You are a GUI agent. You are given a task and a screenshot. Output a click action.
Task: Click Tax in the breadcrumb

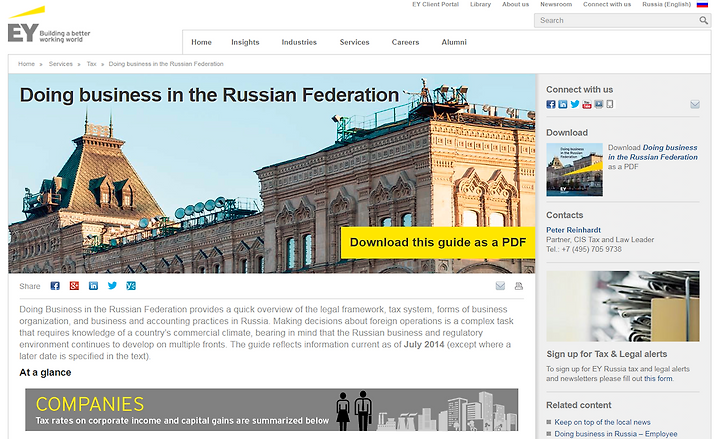(x=91, y=64)
